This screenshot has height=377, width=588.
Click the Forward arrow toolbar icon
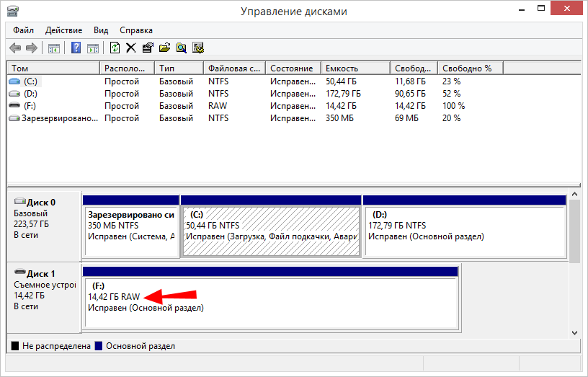point(32,48)
